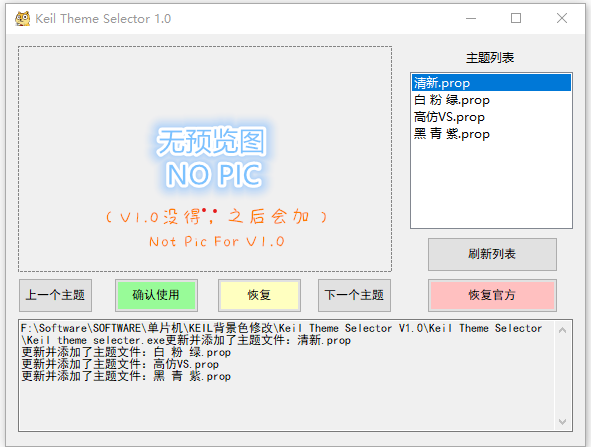Viewport: 591px width, 447px height.
Task: Maximize the Keil Theme Selector window
Action: click(516, 18)
